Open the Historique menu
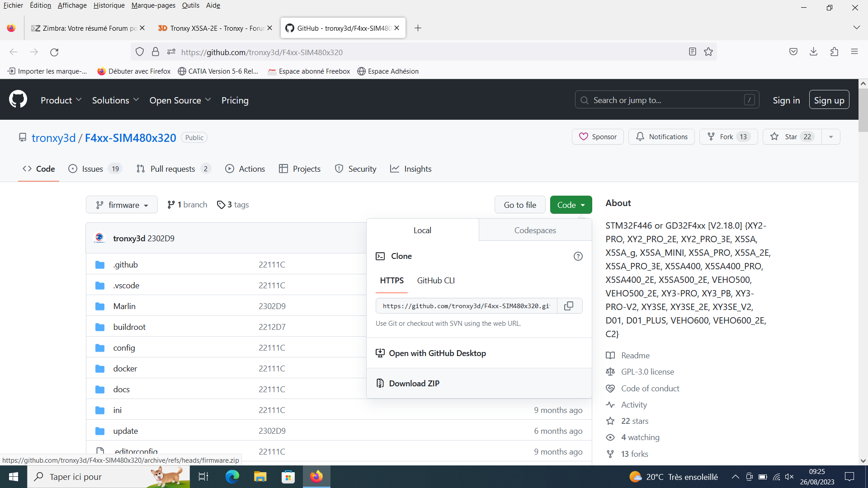The width and height of the screenshot is (868, 488). 109,5
